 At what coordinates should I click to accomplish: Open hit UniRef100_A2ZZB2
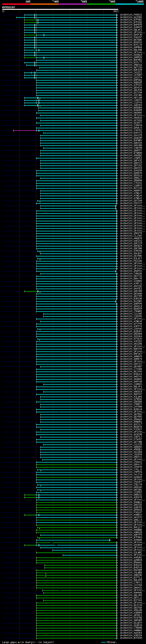click(x=131, y=17)
